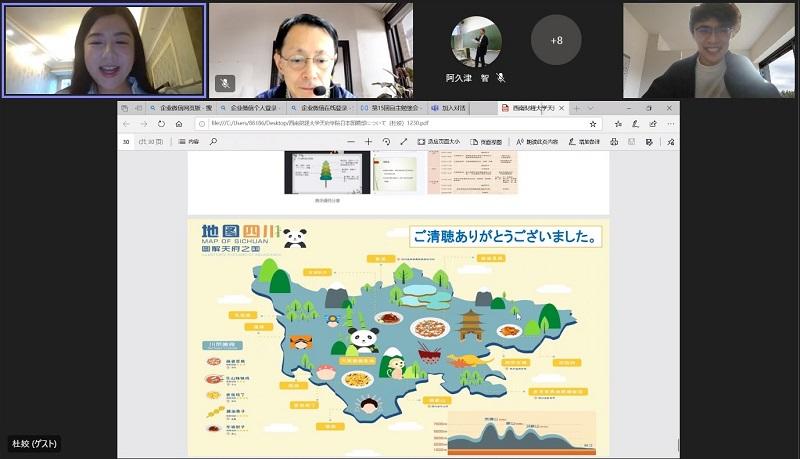
Task: Click the grayed Save icon in PDF toolbar
Action: [x=632, y=142]
